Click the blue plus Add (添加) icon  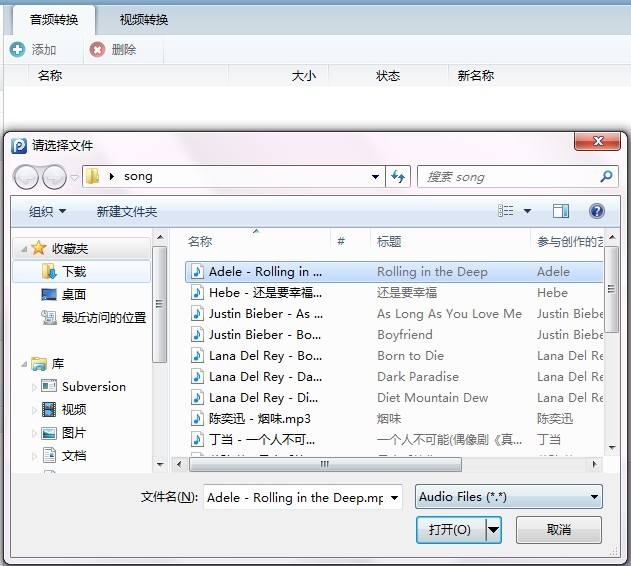point(17,50)
